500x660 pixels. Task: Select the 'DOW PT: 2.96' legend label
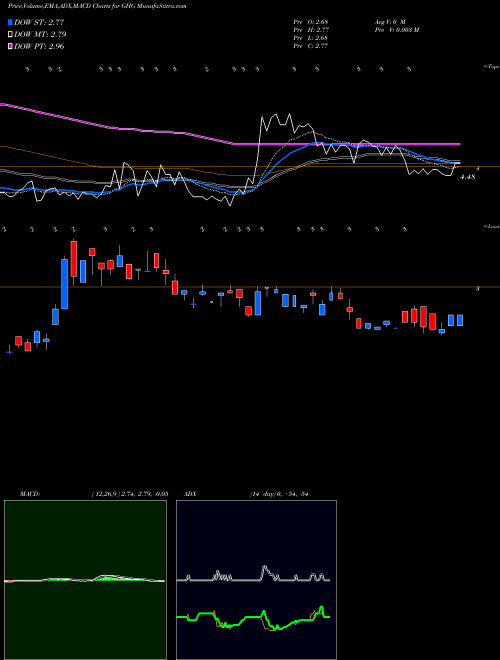[x=39, y=46]
